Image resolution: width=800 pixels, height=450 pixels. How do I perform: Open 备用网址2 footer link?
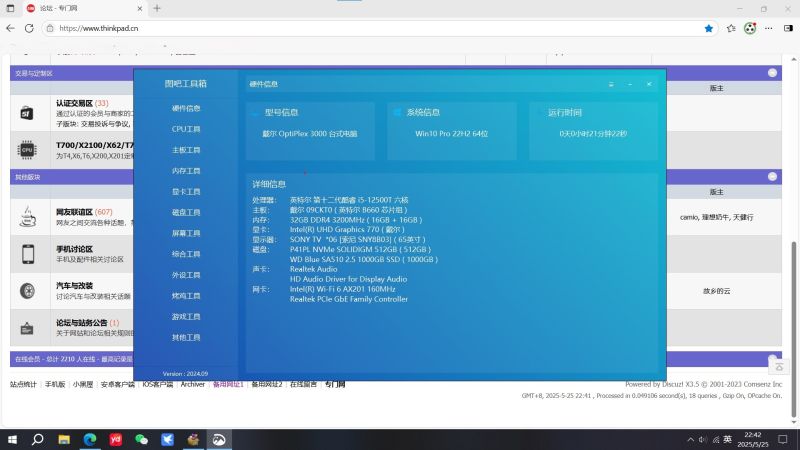point(266,384)
